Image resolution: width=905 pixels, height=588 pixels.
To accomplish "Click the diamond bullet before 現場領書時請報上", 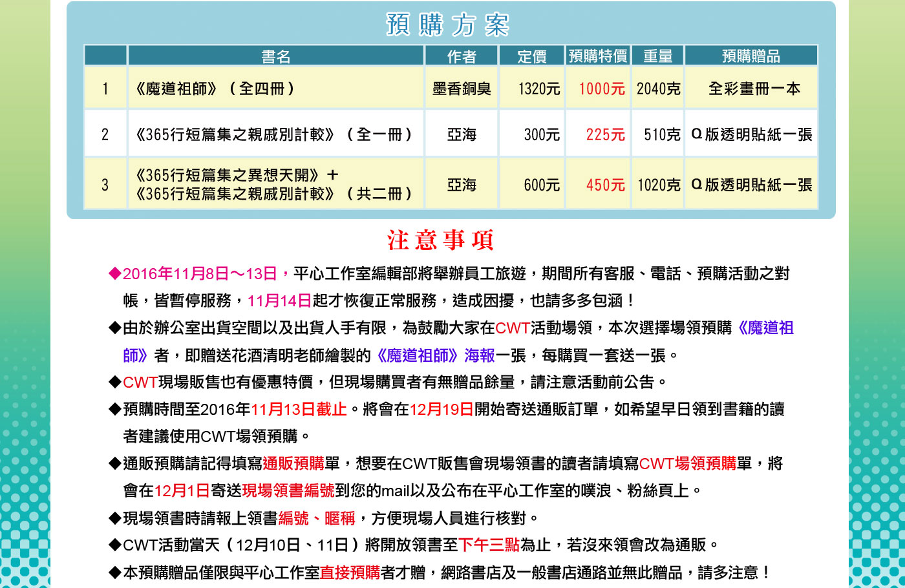I will [115, 518].
